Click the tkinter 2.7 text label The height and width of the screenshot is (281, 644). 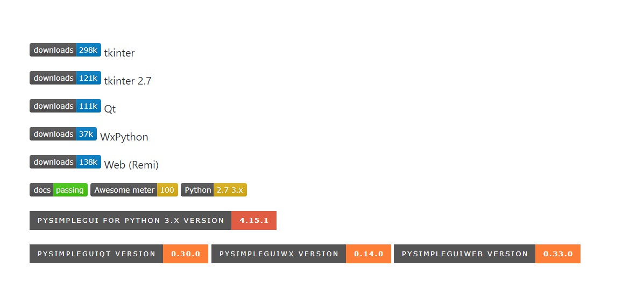tap(128, 81)
